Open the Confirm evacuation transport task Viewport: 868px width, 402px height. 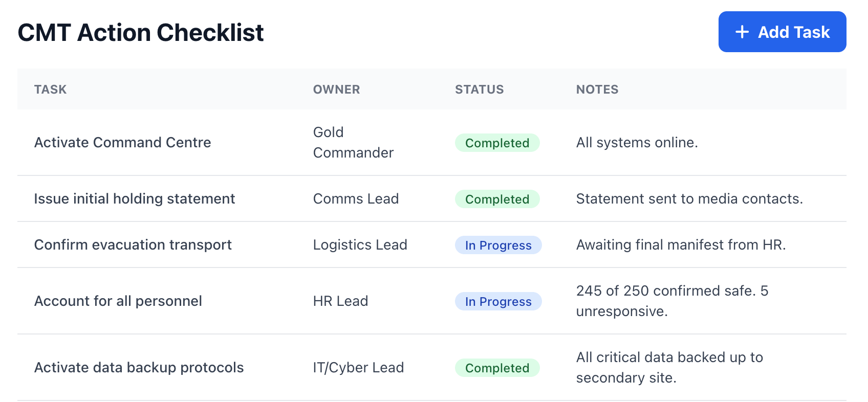(x=133, y=244)
